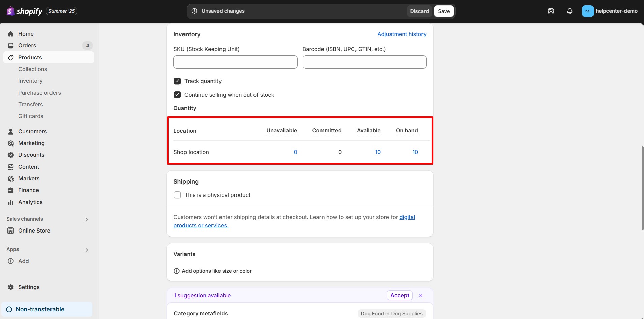Open Marketing via its megaphone icon
Viewport: 644px width, 319px height.
[x=11, y=143]
